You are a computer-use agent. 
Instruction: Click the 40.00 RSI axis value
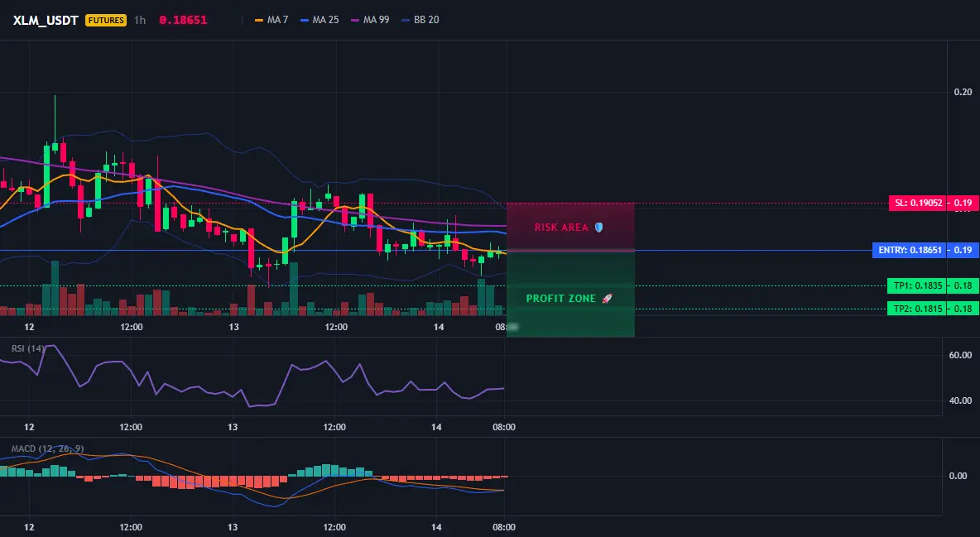[x=961, y=400]
